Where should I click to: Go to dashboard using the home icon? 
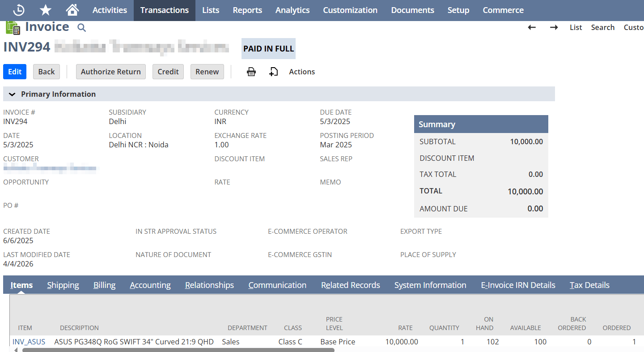pos(72,10)
